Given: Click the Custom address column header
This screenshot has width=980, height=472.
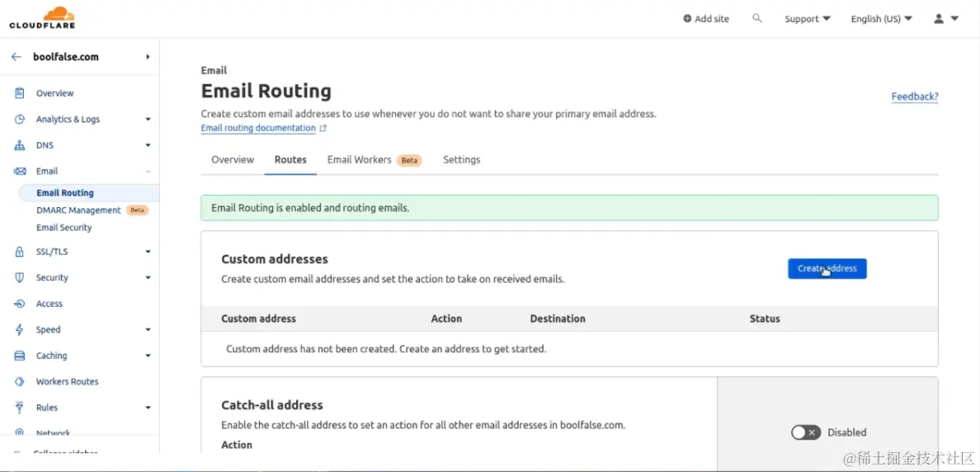Looking at the screenshot, I should [x=259, y=319].
